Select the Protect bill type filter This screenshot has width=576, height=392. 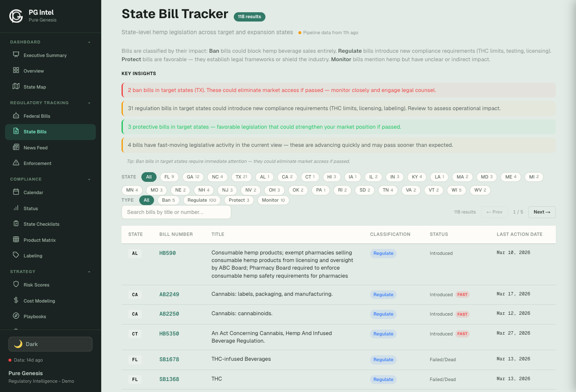(239, 200)
